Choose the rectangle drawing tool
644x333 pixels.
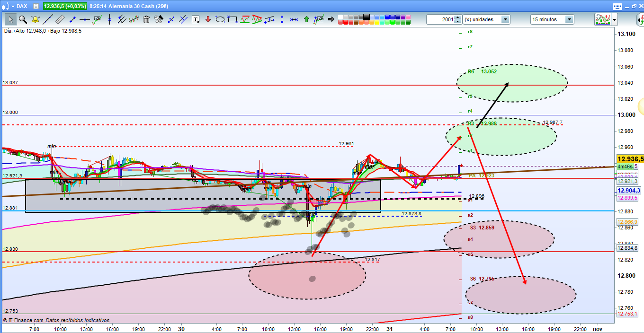232,19
